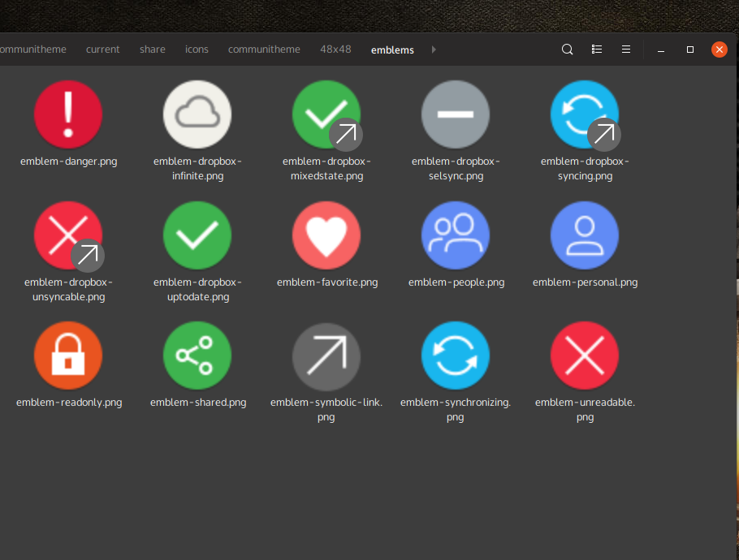The image size is (739, 560).
Task: Click the label emblem-dropbox-infinite.png
Action: pos(197,169)
